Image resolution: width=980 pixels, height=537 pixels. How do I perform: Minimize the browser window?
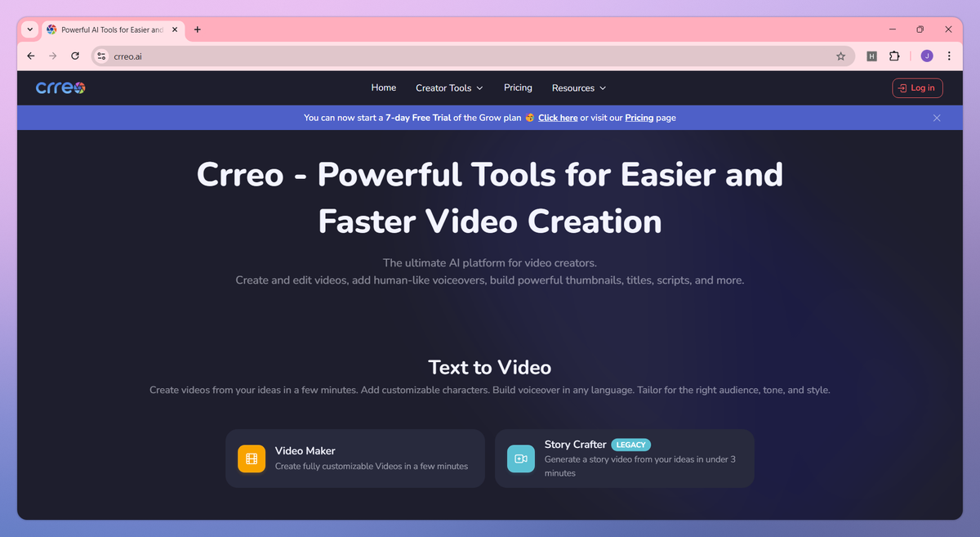[x=891, y=29]
